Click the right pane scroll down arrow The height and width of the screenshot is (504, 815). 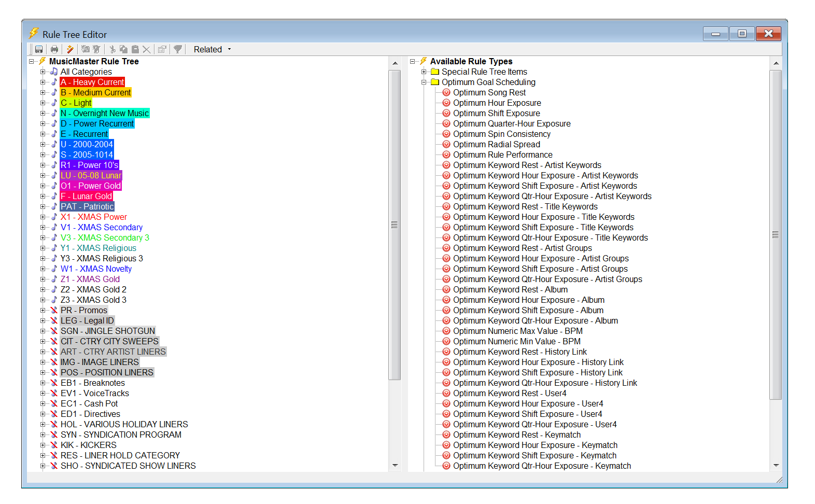coord(776,465)
